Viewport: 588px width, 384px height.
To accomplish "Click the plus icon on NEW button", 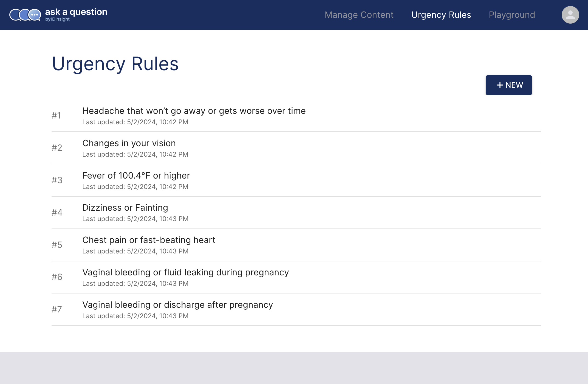I will (500, 85).
